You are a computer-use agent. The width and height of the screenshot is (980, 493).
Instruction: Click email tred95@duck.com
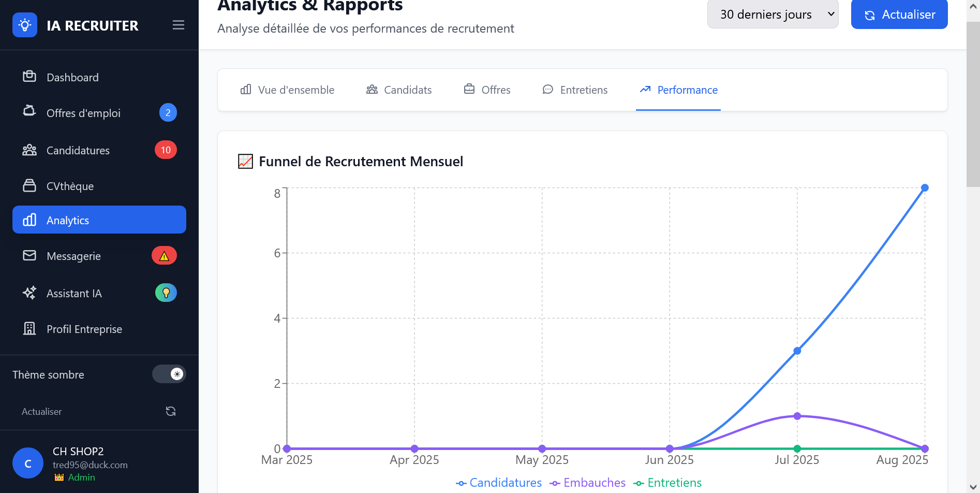point(90,465)
